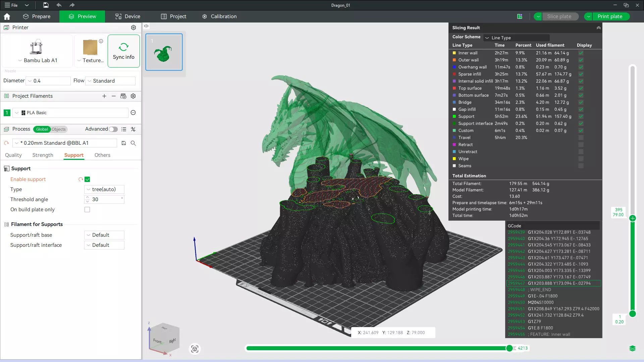Open PLA Basic filament dropdown
Screen dimensions: 644x362
click(70, 113)
